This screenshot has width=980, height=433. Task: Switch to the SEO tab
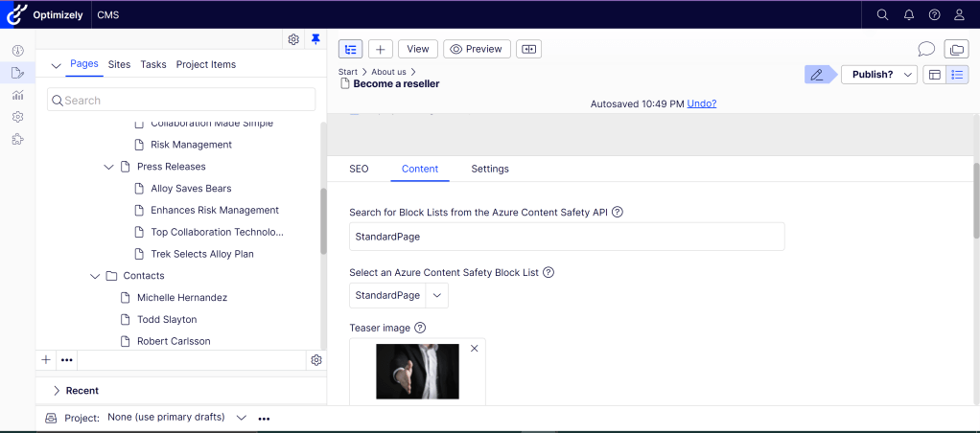359,169
